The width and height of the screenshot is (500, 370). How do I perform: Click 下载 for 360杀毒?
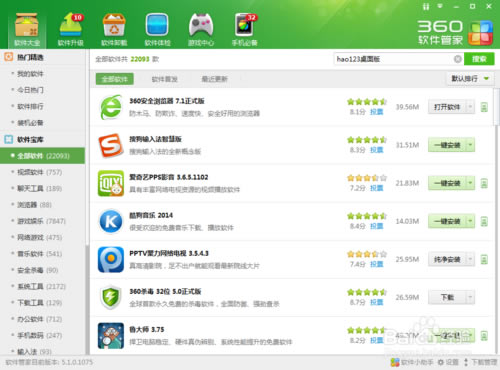[x=447, y=297]
